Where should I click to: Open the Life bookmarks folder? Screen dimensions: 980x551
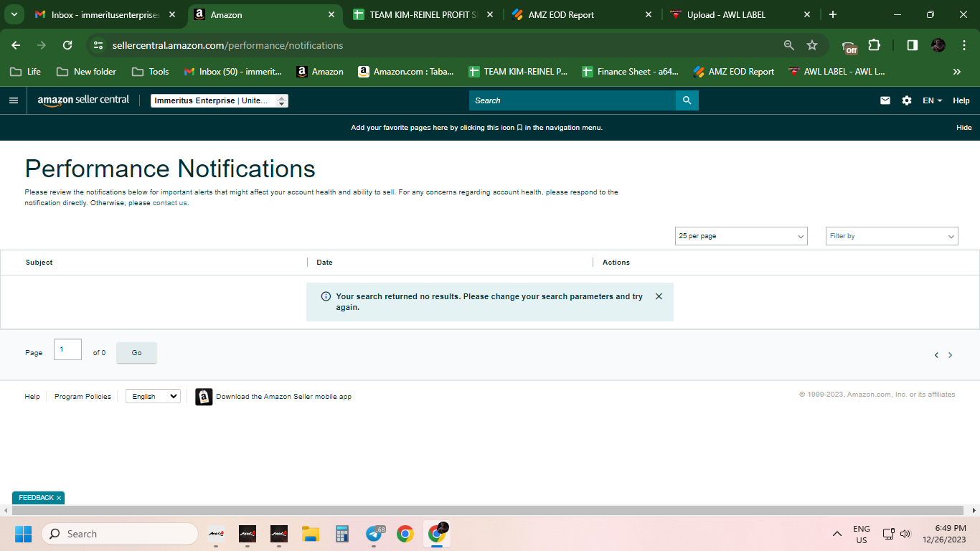[x=26, y=72]
